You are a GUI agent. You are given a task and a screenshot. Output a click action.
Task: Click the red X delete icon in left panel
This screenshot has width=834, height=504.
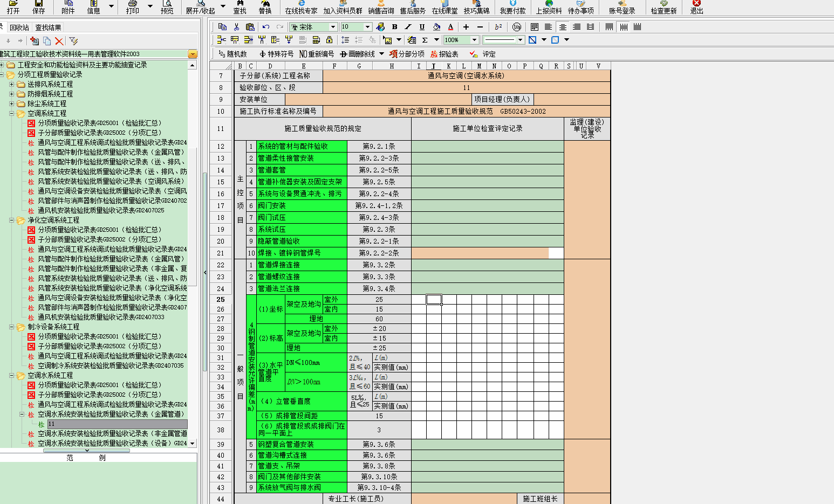(59, 41)
